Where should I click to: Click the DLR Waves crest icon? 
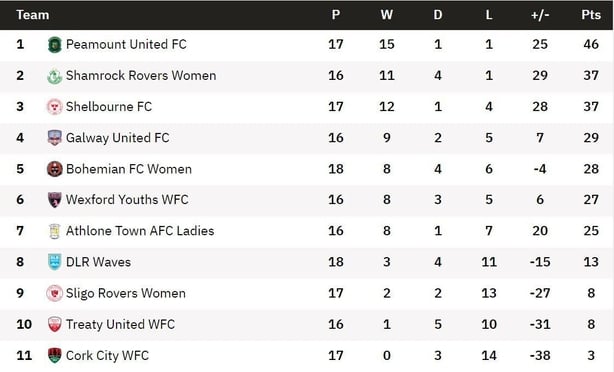[x=54, y=262]
